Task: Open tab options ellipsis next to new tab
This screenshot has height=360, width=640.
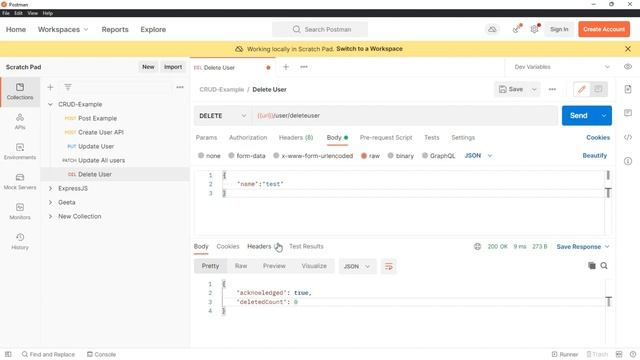Action: point(304,67)
